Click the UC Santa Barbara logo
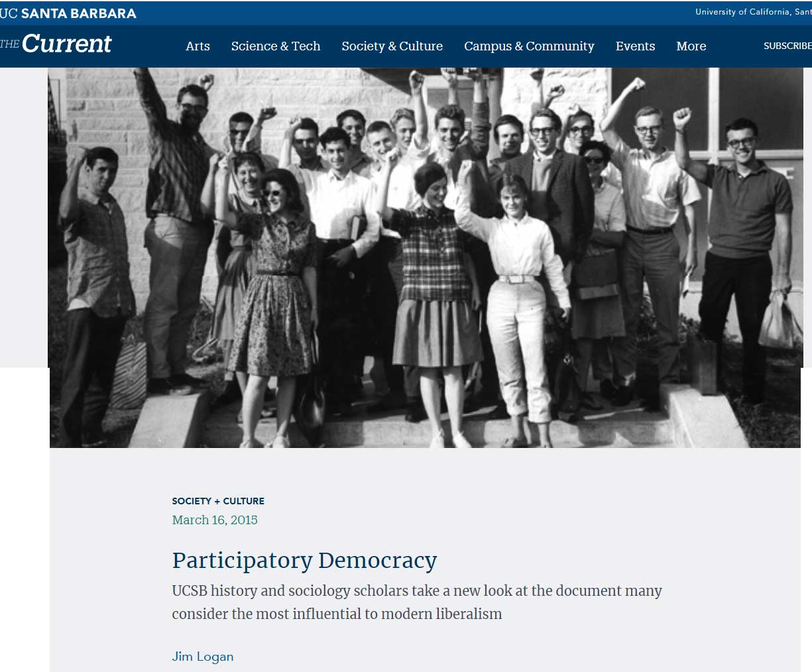This screenshot has width=812, height=672. (x=68, y=13)
